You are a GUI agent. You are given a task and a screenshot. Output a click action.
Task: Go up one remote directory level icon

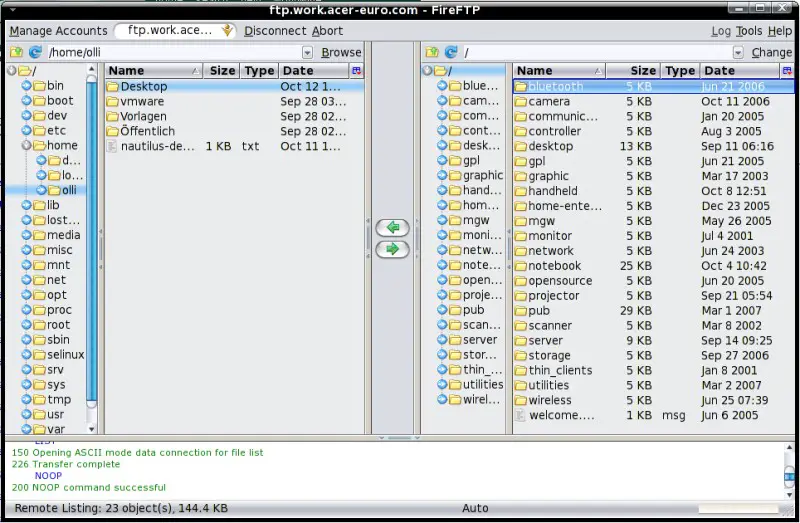[432, 52]
